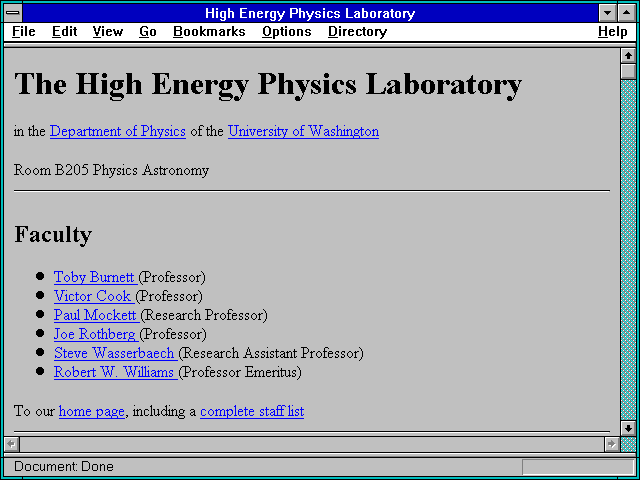Open the window control menu box
The image size is (640, 480).
tap(13, 13)
